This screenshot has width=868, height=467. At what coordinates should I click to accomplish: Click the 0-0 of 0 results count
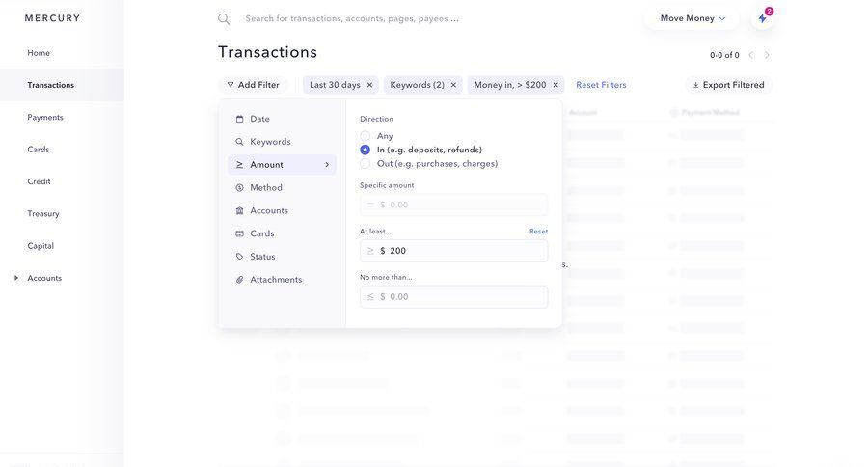click(724, 55)
